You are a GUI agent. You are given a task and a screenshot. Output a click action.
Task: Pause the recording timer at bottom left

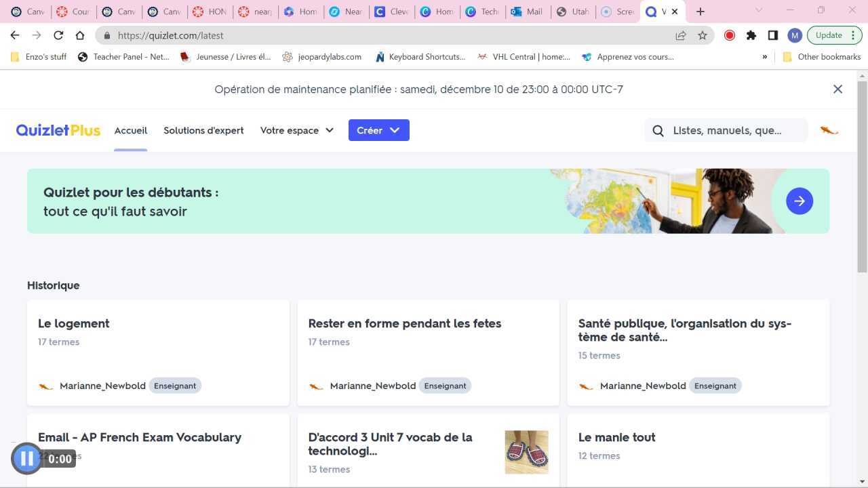(x=26, y=459)
